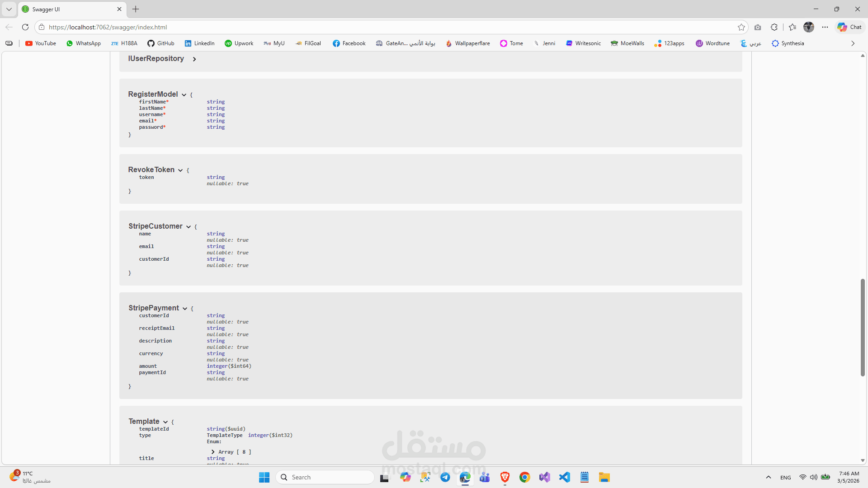
Task: Collapse the RegisterModel schema
Action: (x=184, y=95)
